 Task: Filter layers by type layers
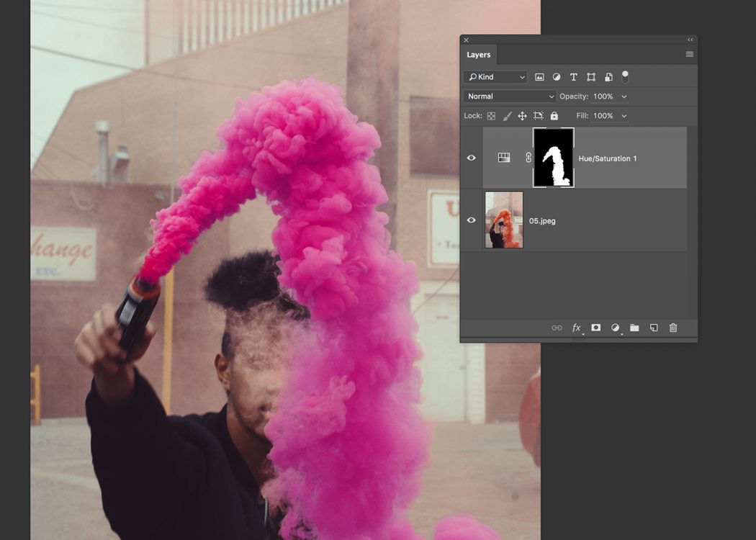coord(573,77)
